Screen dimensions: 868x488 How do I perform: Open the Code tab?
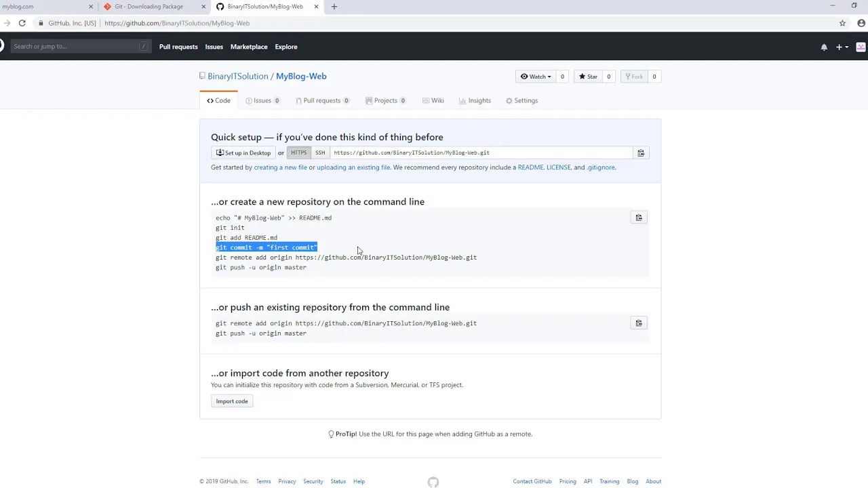218,100
